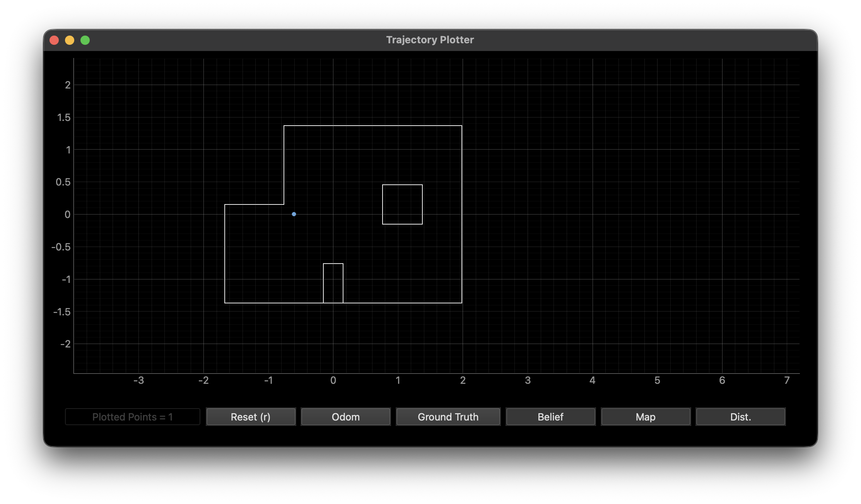
Task: Show the Odom trajectory
Action: pyautogui.click(x=346, y=417)
